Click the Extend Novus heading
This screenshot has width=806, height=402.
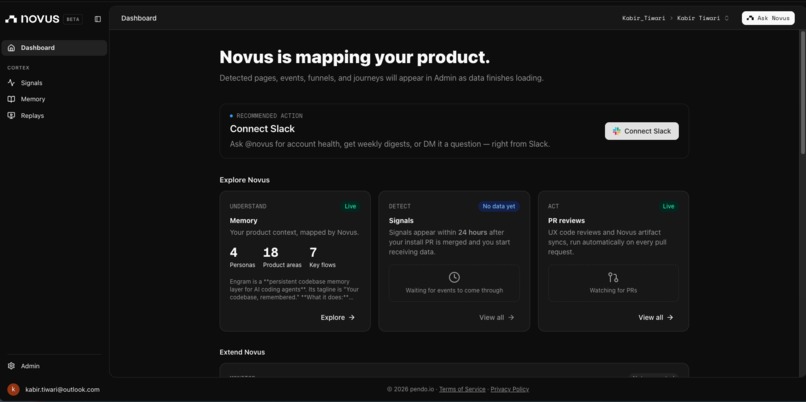(242, 352)
